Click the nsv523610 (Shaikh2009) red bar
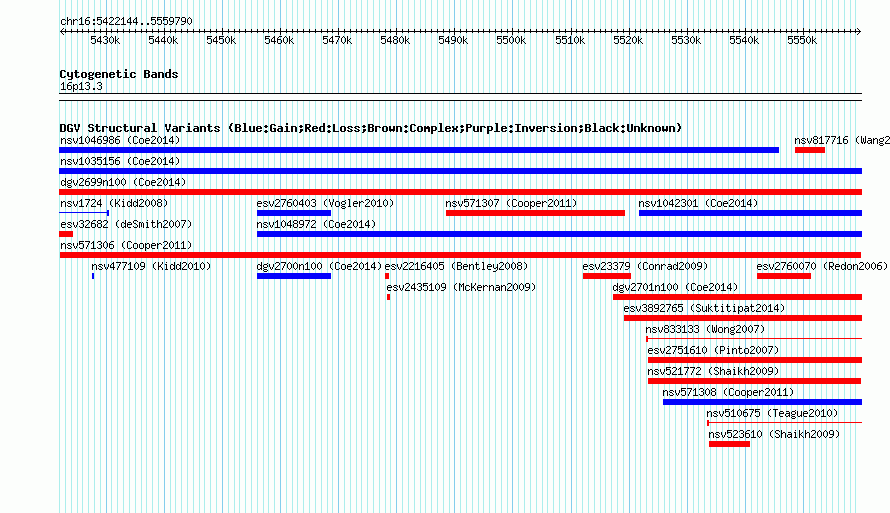 coord(729,444)
